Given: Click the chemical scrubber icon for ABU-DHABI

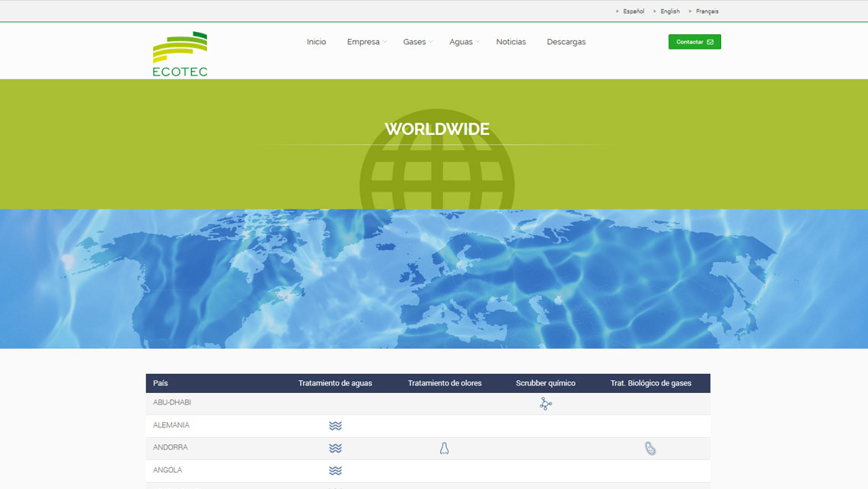Looking at the screenshot, I should point(545,404).
